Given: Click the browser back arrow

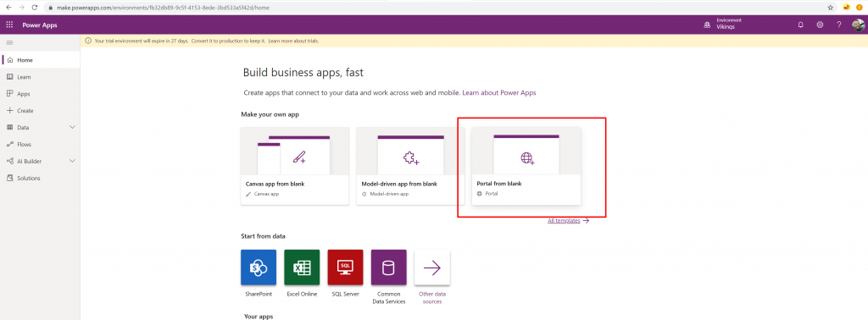Looking at the screenshot, I should point(8,8).
